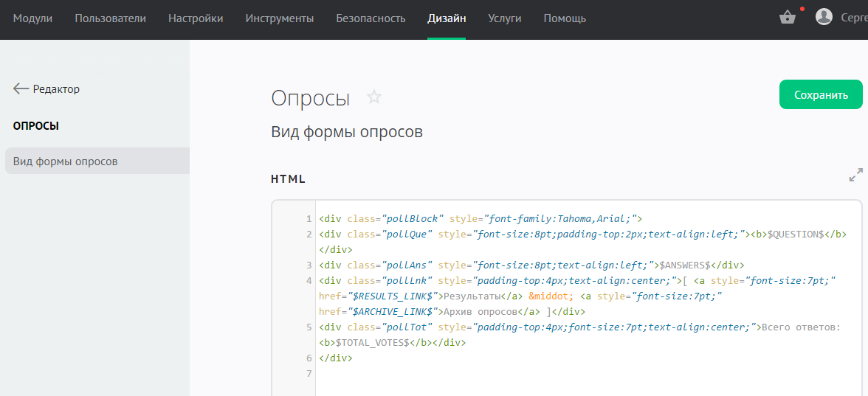
Task: Open the Настройки menu
Action: (x=196, y=18)
